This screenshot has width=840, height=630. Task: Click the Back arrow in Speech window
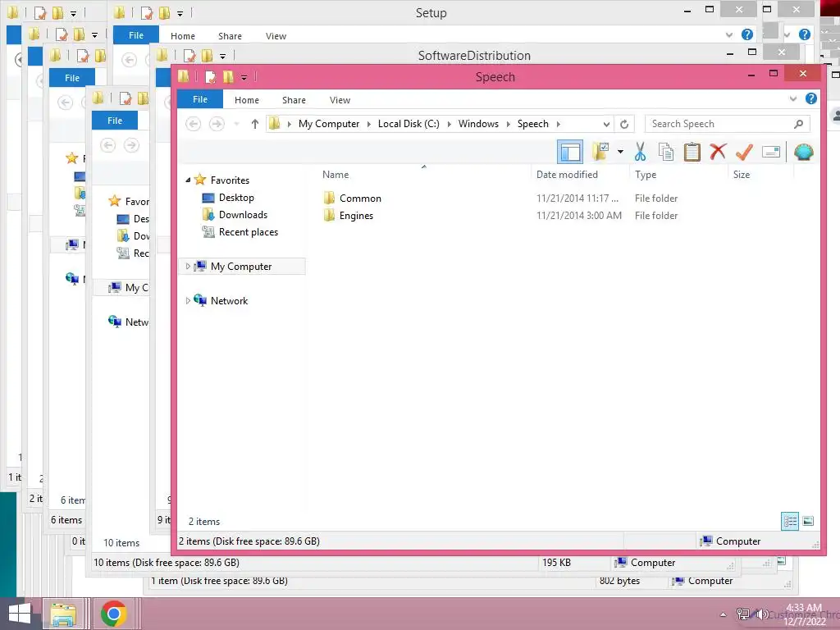point(194,125)
